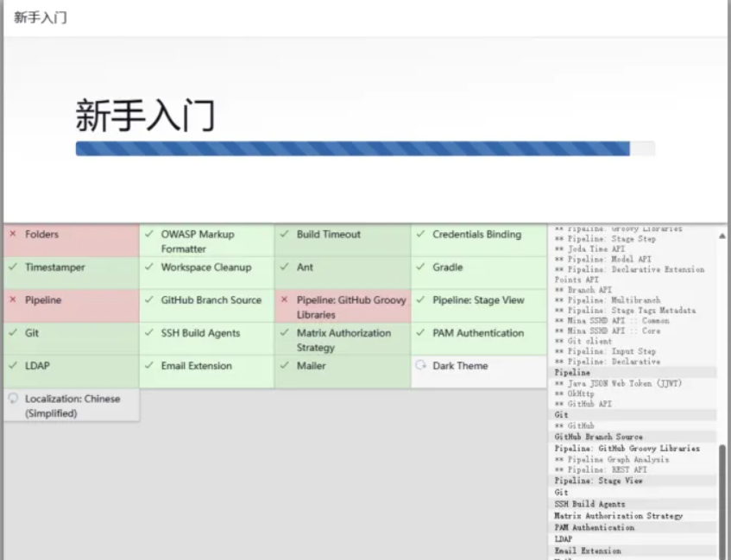Image resolution: width=731 pixels, height=560 pixels.
Task: Click the green checkmark beside Timestamper
Action: tap(13, 267)
